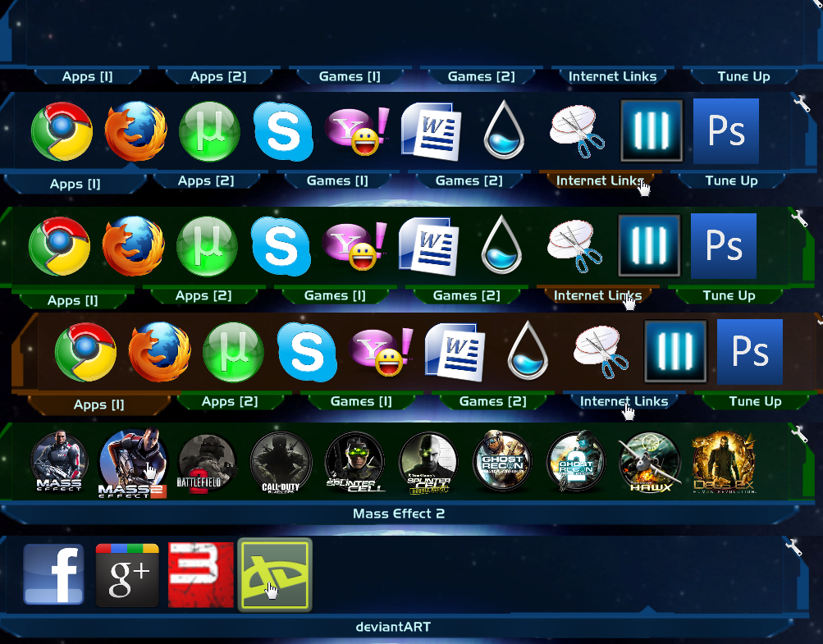Open the Google+ link

pyautogui.click(x=127, y=575)
